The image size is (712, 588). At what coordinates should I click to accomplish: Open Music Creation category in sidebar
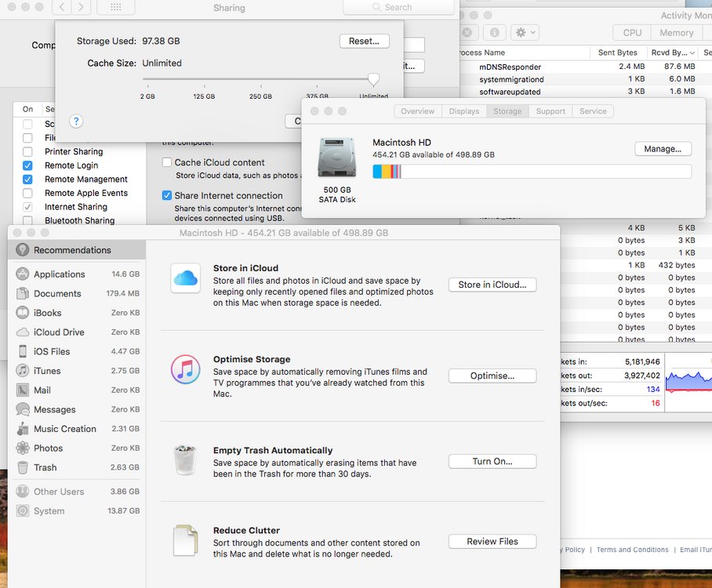click(77, 429)
